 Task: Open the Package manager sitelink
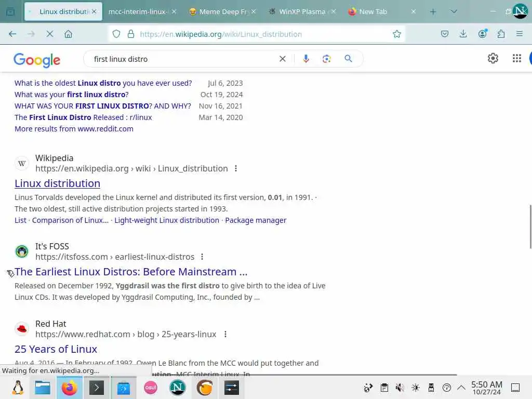coord(256,220)
